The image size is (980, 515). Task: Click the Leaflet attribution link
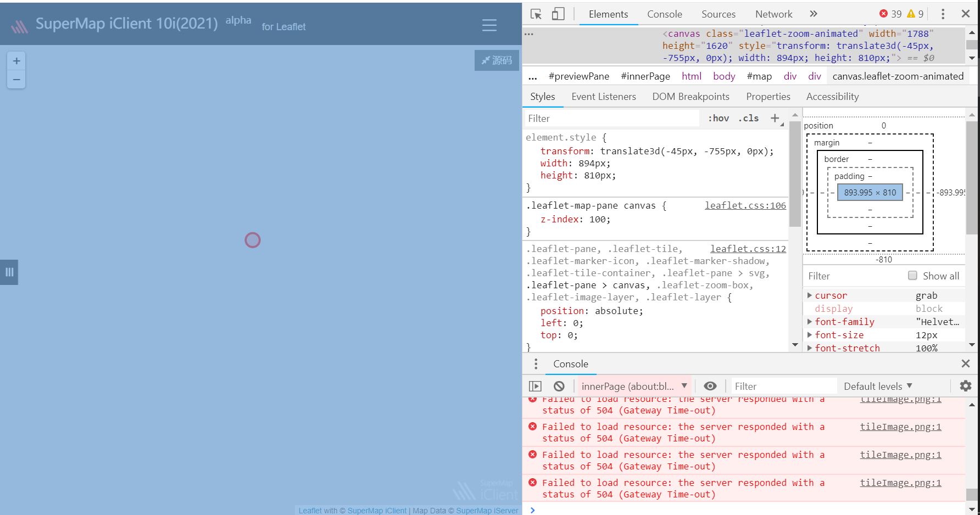pyautogui.click(x=310, y=511)
